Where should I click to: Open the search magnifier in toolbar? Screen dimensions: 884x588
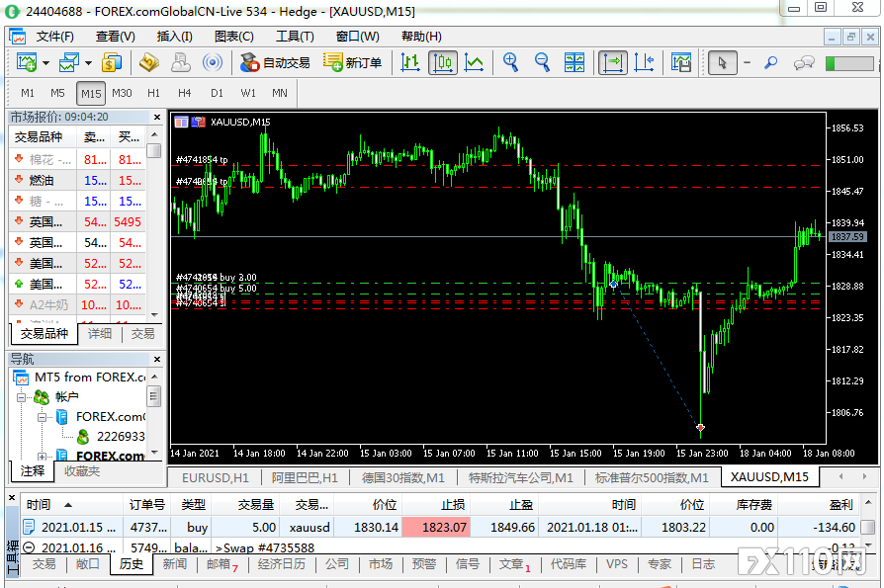pyautogui.click(x=770, y=62)
